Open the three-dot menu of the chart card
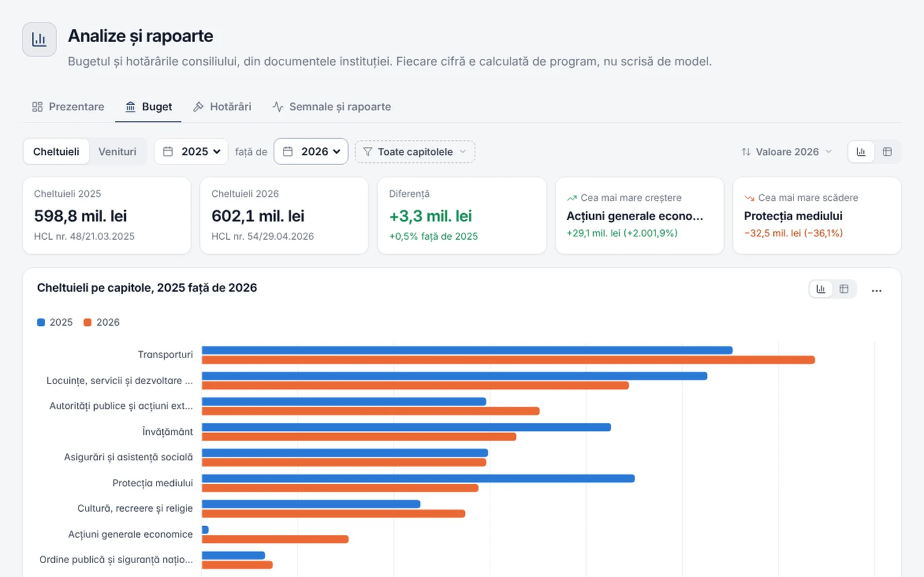 [x=877, y=290]
